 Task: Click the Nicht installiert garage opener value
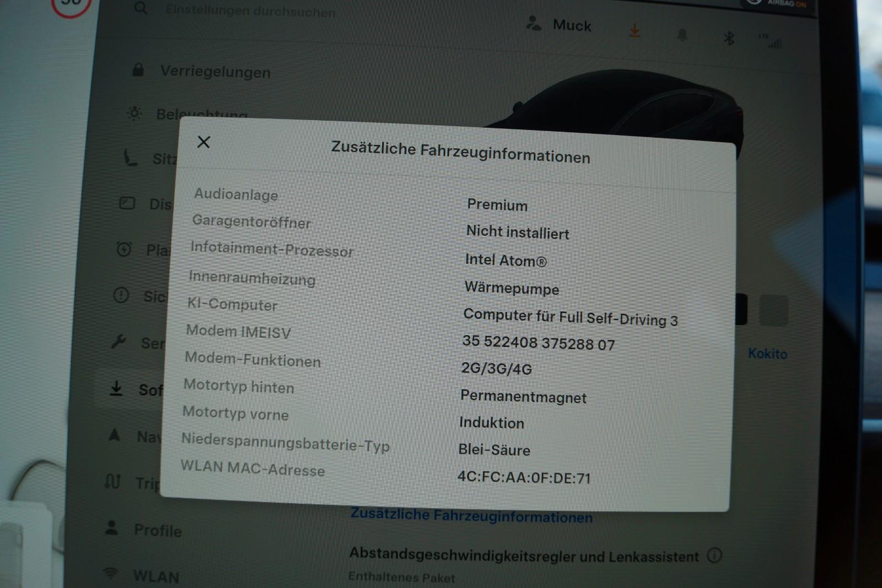pos(518,232)
